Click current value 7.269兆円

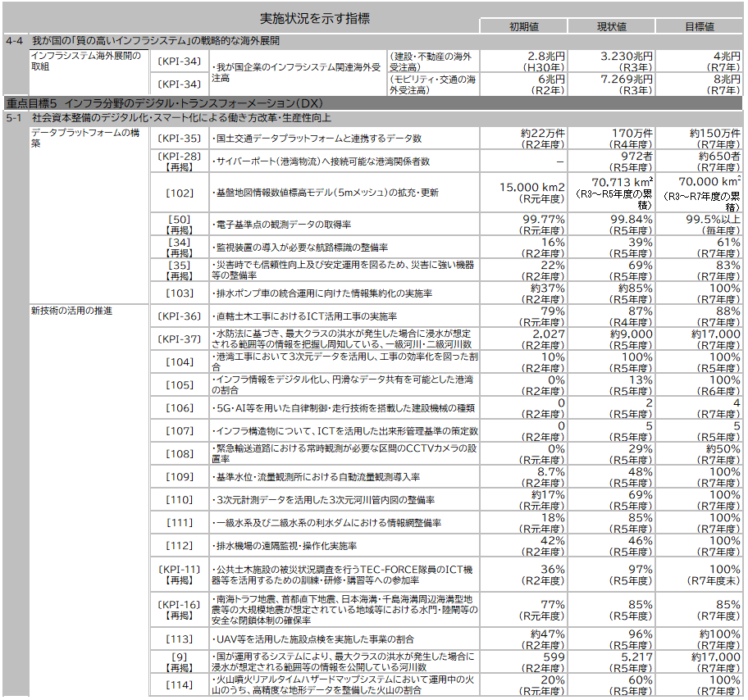(x=627, y=80)
